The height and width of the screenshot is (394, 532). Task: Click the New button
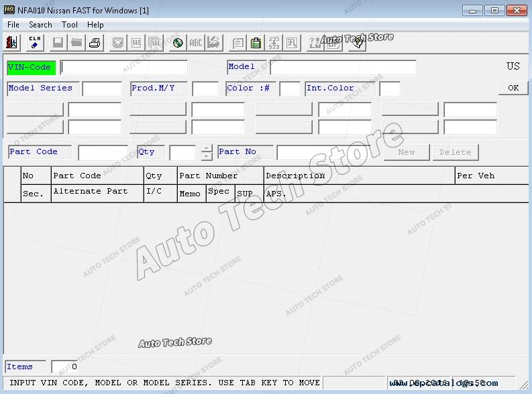[x=407, y=152]
